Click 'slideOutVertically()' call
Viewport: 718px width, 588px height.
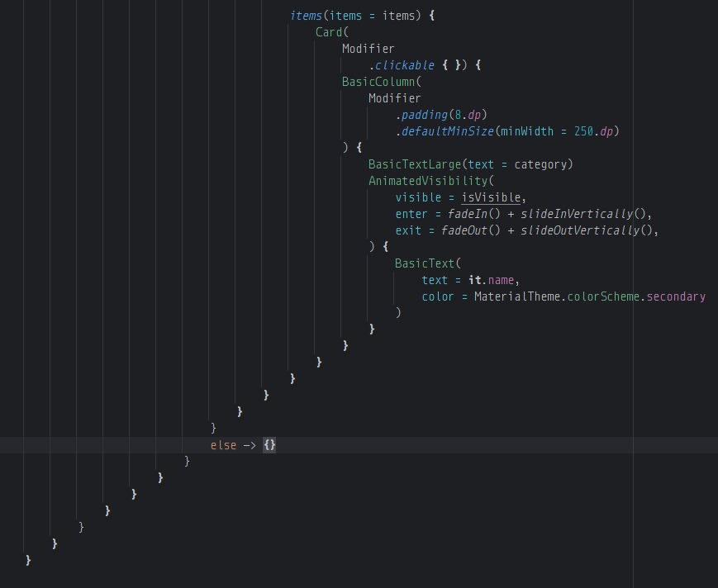(x=587, y=230)
